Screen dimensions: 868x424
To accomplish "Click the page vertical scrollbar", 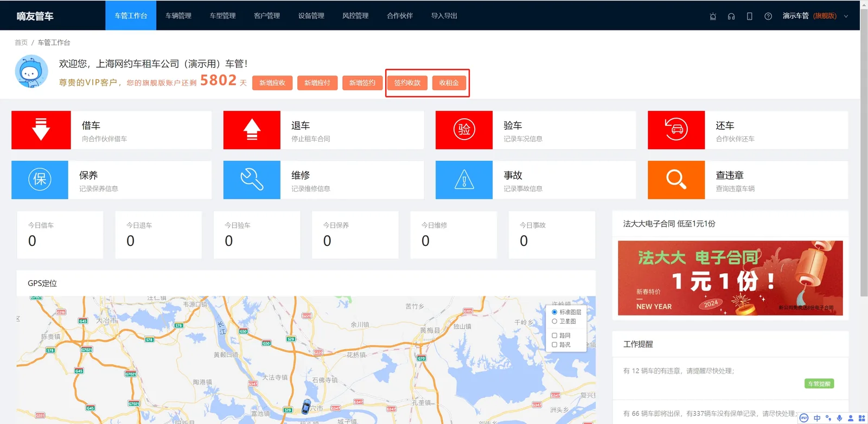I will tap(864, 152).
